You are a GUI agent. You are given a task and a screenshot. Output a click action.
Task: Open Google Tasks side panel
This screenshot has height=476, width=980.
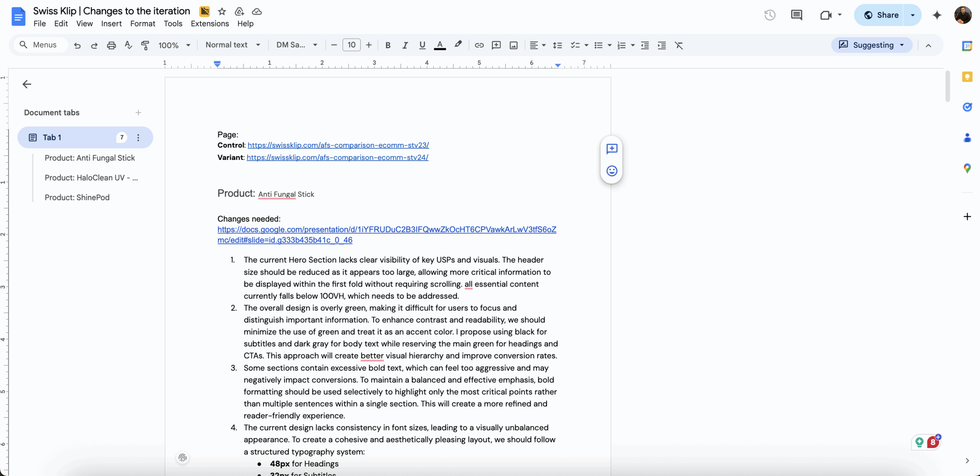click(967, 107)
